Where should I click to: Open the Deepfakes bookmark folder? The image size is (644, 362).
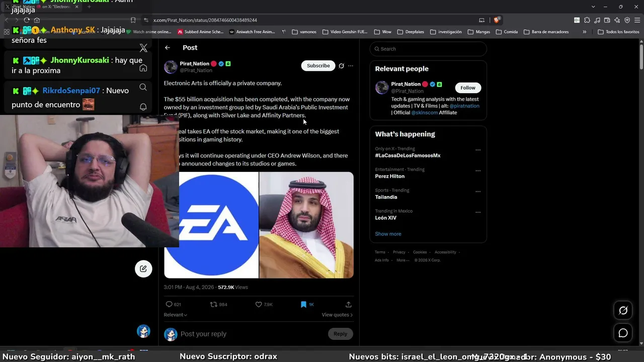[x=411, y=32]
